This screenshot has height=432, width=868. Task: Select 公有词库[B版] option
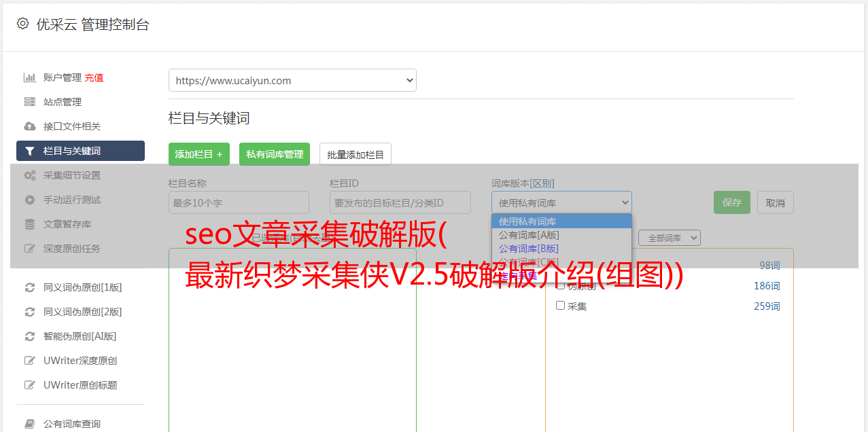561,249
